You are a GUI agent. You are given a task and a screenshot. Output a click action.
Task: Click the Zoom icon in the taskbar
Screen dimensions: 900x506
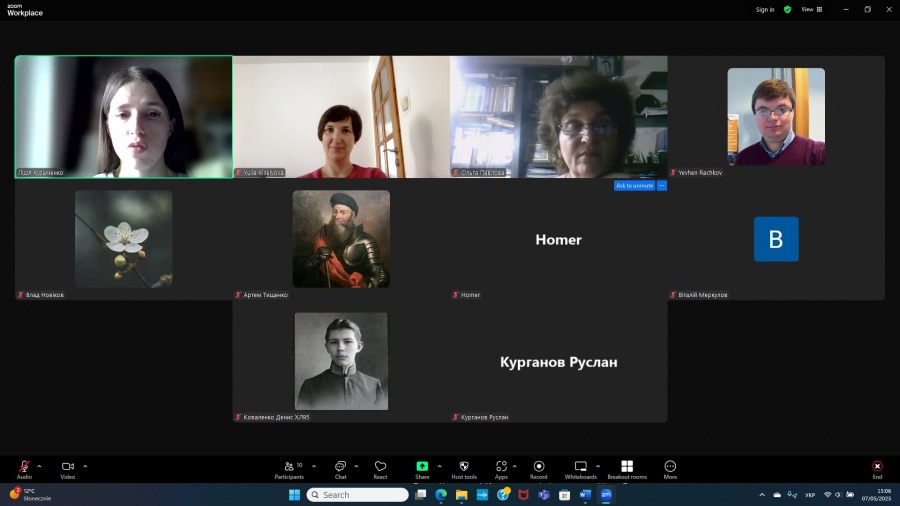coord(606,495)
